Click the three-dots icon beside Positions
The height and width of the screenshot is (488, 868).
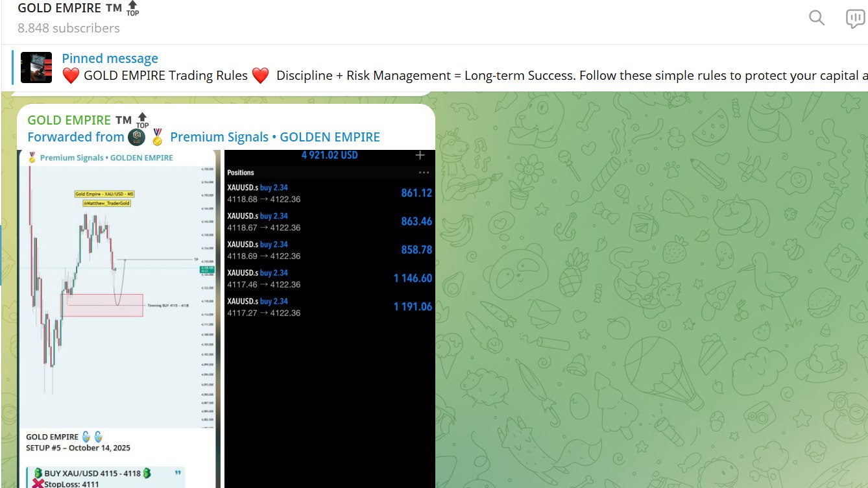coord(424,173)
